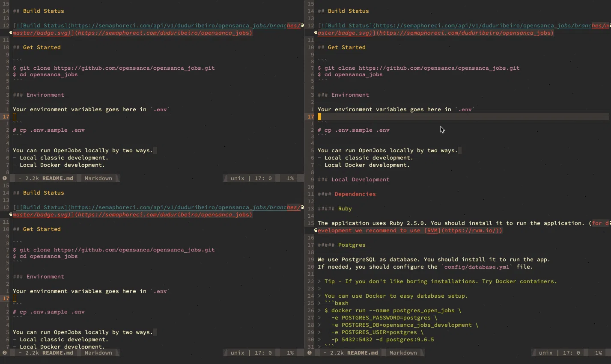The height and width of the screenshot is (364, 611).
Task: Click the solid orange cursor block in right pane
Action: pos(319,116)
